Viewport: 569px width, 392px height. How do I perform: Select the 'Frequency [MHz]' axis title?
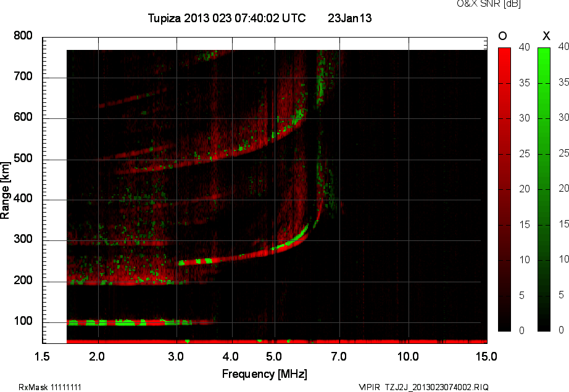coord(265,374)
